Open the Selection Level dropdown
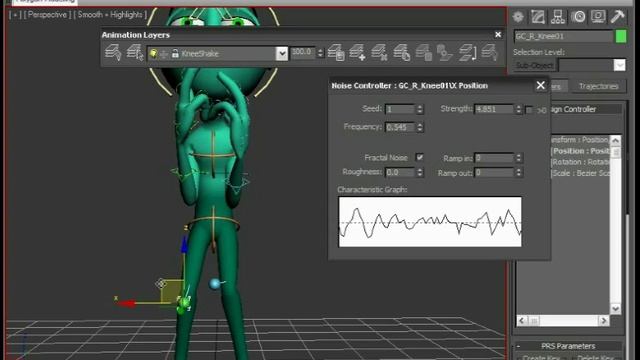The height and width of the screenshot is (360, 640). 619,65
